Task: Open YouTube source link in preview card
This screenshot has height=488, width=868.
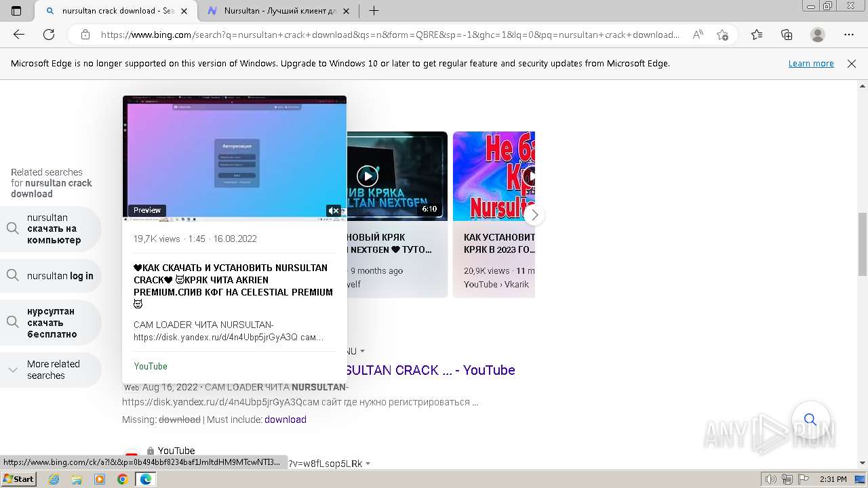Action: (x=151, y=366)
